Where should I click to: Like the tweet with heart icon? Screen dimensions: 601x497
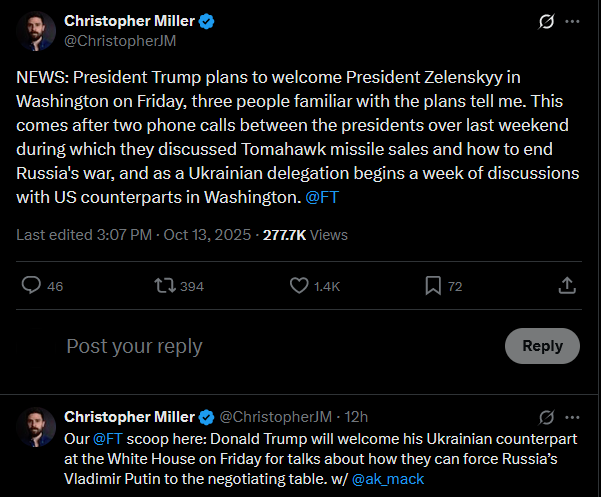point(298,286)
